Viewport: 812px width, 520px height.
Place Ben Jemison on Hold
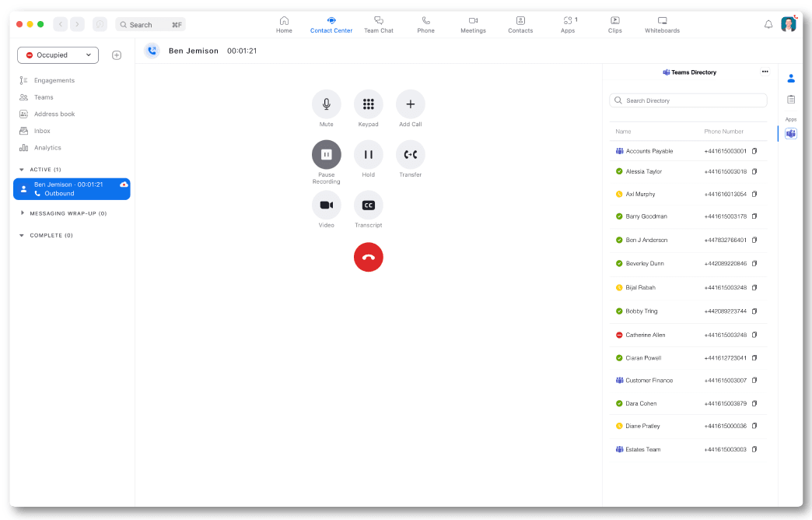click(368, 154)
